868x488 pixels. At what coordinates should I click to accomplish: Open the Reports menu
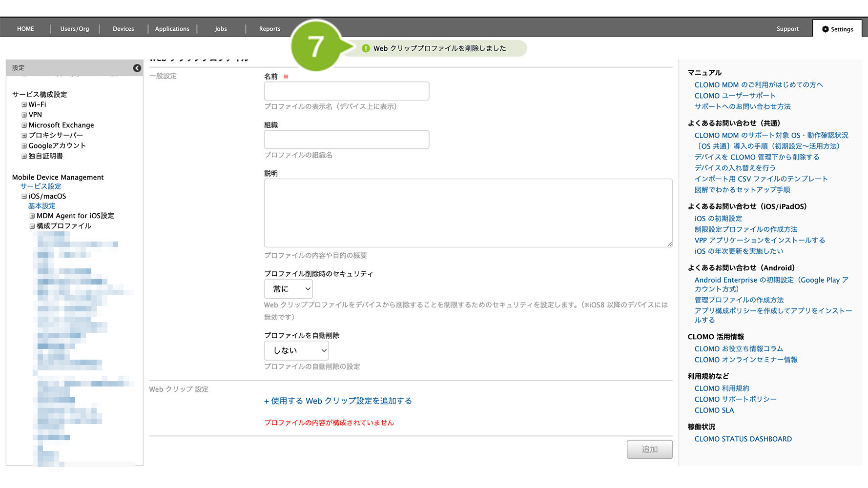tap(269, 29)
